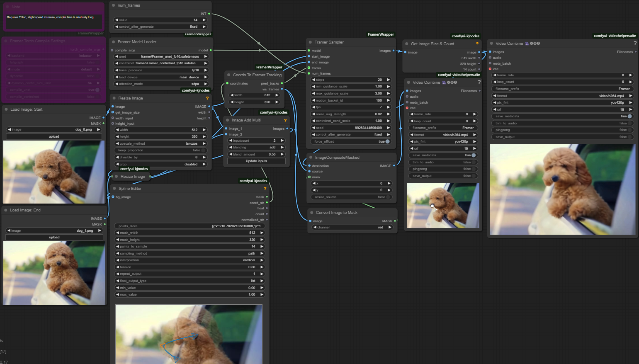
Task: Toggle save_metadata in right Video Combine node
Action: 563,116
